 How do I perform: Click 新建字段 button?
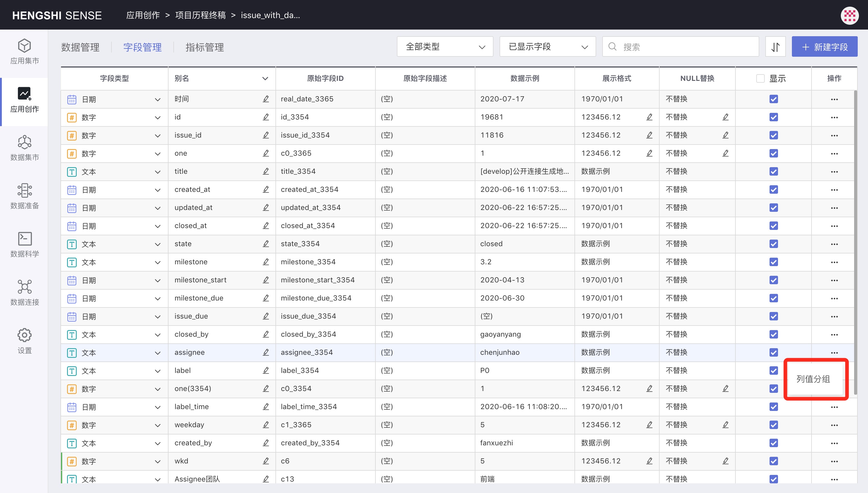(x=824, y=47)
